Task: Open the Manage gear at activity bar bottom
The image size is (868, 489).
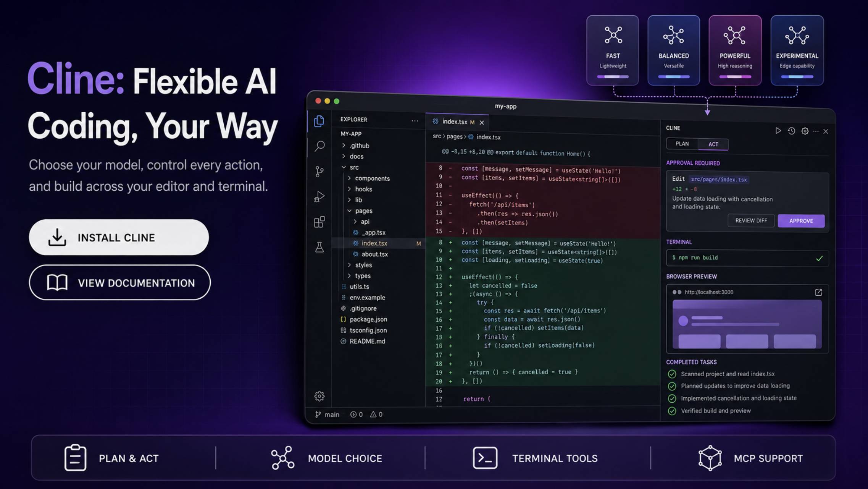Action: 319,396
